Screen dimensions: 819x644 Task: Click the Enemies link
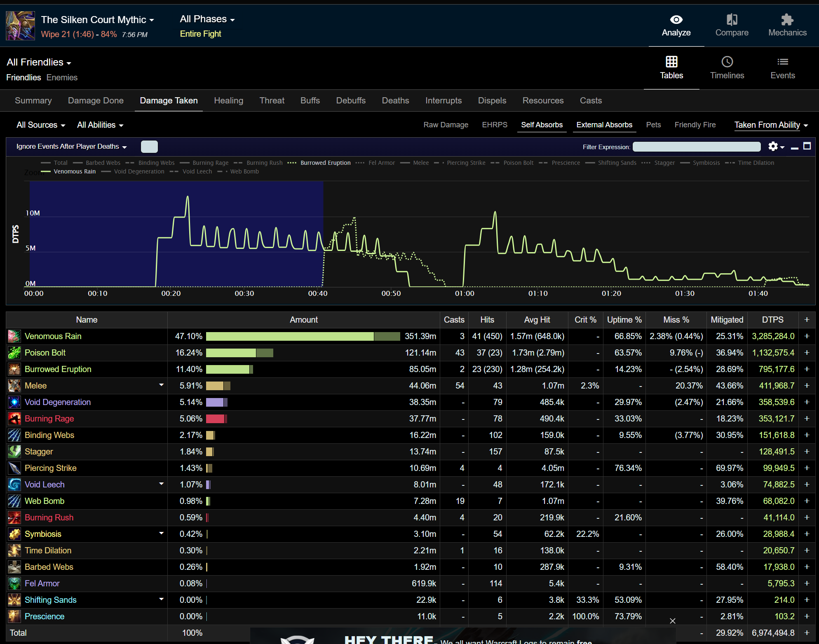[62, 77]
